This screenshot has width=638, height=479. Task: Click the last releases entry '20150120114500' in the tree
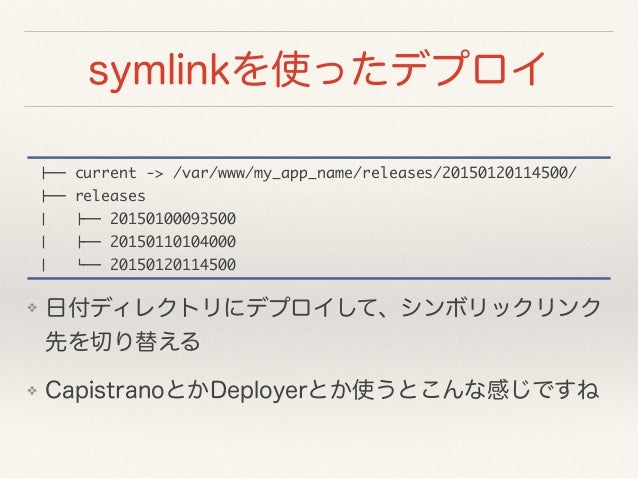coord(173,265)
